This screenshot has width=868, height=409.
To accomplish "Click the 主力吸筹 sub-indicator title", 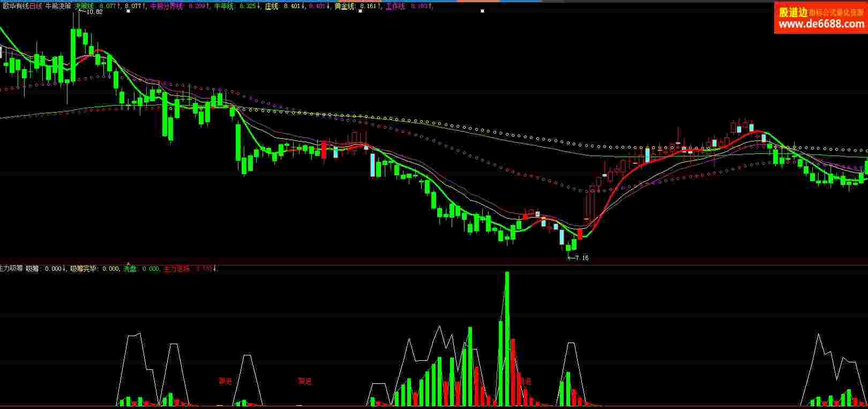I will (11, 269).
